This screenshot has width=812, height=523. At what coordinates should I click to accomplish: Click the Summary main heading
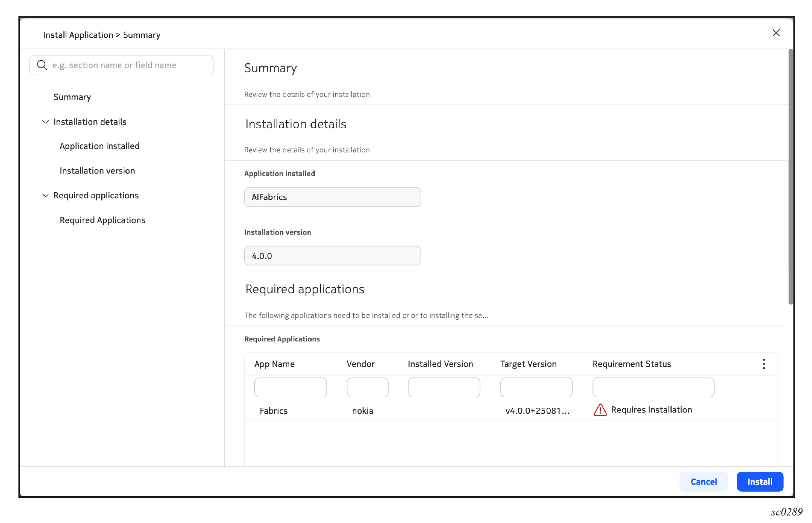[271, 68]
